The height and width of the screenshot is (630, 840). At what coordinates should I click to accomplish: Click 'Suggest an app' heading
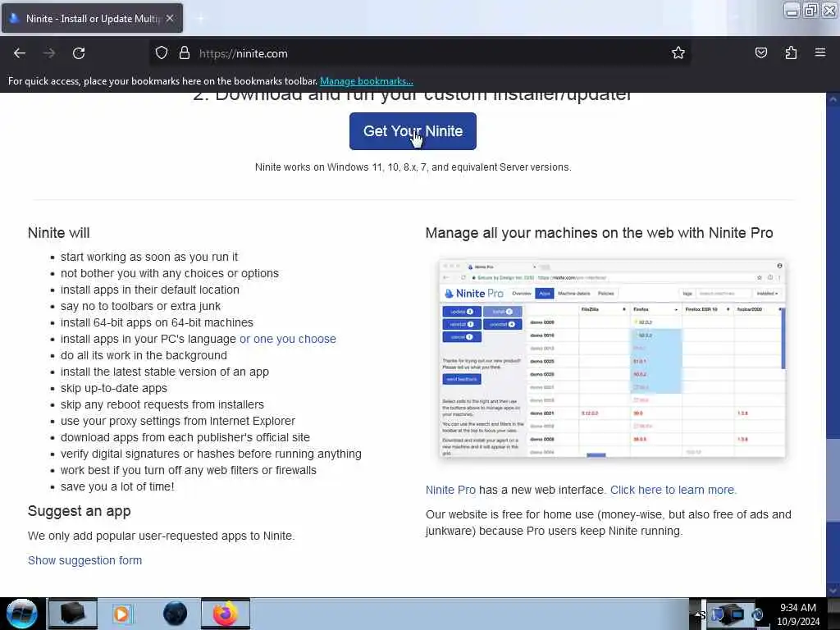80,511
